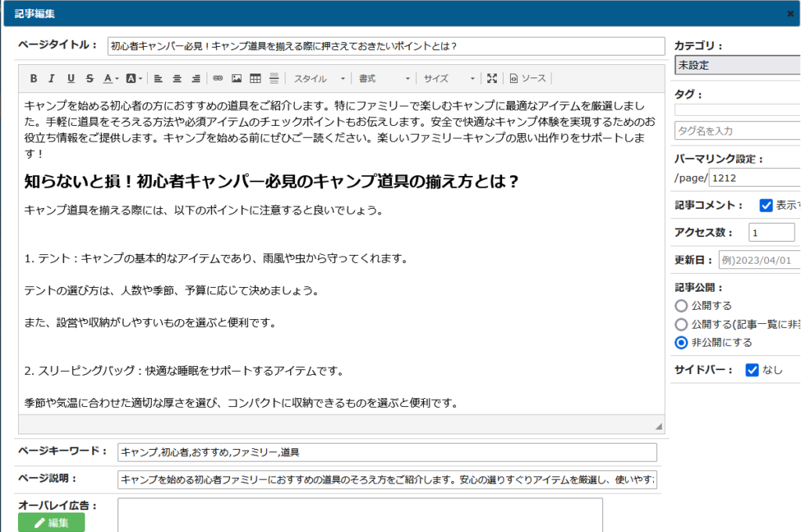Select the 公開する radio button

[x=681, y=306]
